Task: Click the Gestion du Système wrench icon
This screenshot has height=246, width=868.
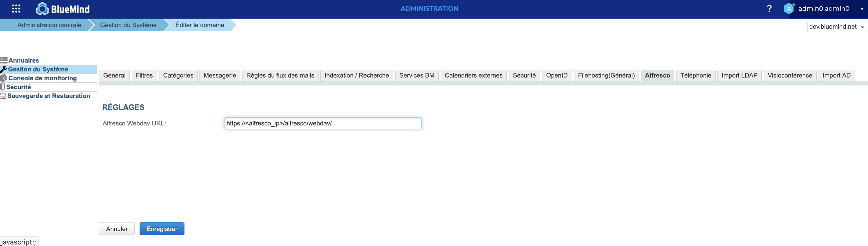Action: pos(4,69)
